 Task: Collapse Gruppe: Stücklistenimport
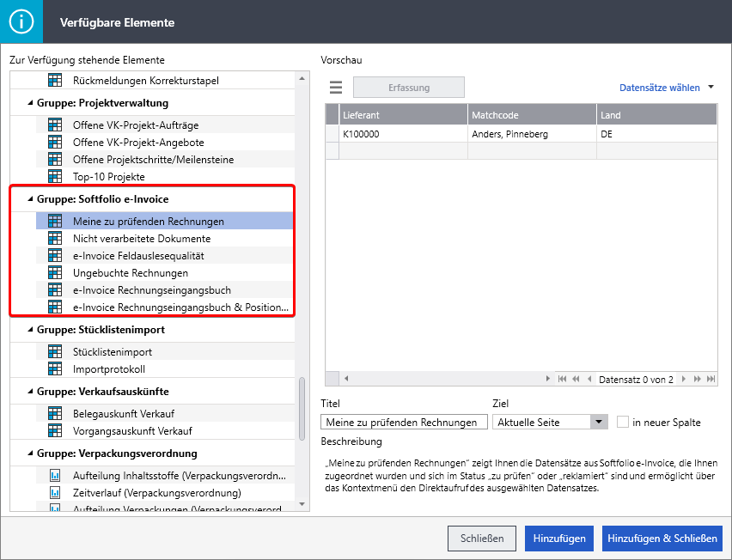pos(30,330)
